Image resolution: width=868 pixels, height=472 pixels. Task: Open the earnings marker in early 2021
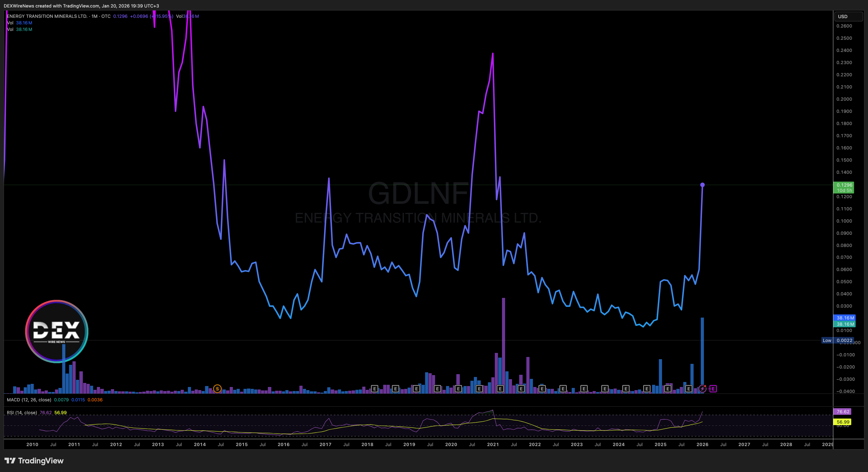tap(500, 389)
